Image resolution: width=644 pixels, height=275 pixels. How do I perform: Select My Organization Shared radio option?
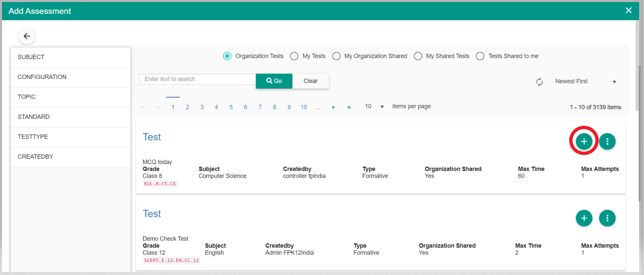coord(336,56)
